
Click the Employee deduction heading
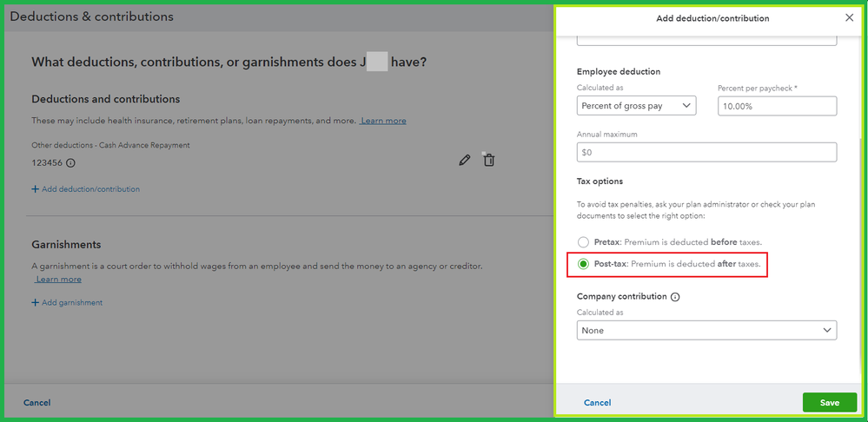pos(619,71)
